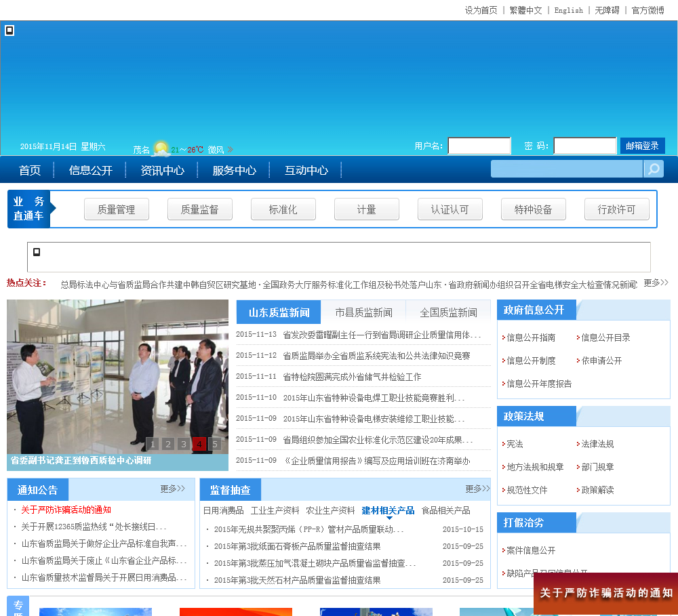Click 质量监督 business button
The image size is (678, 616).
pos(200,209)
